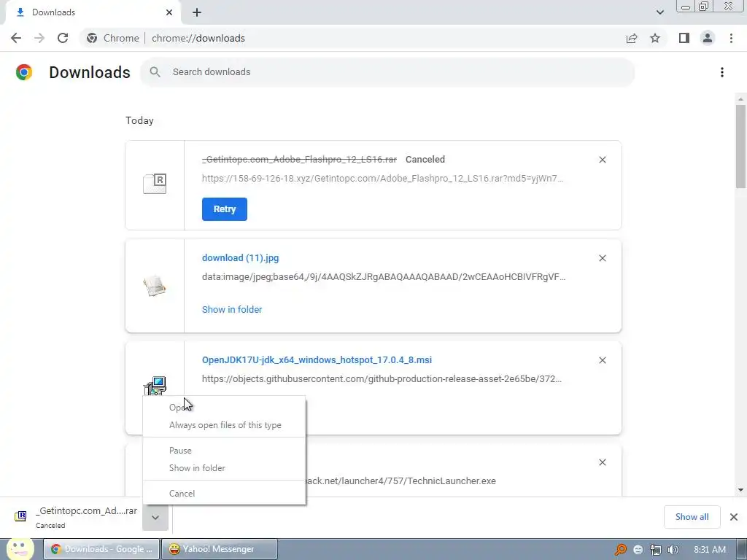Click the TechnicLauncher.exe URL text
747x560 pixels.
click(400, 481)
